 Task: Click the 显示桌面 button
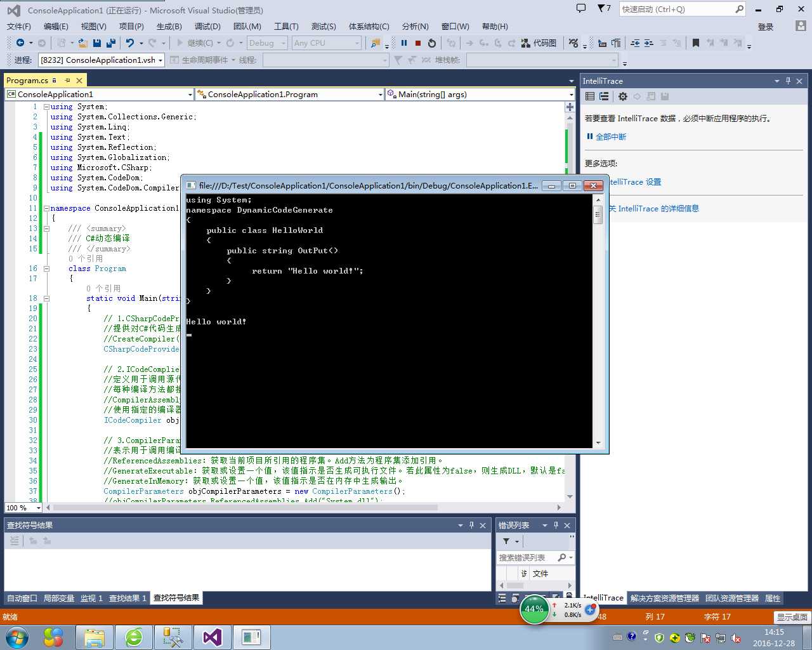click(x=792, y=617)
